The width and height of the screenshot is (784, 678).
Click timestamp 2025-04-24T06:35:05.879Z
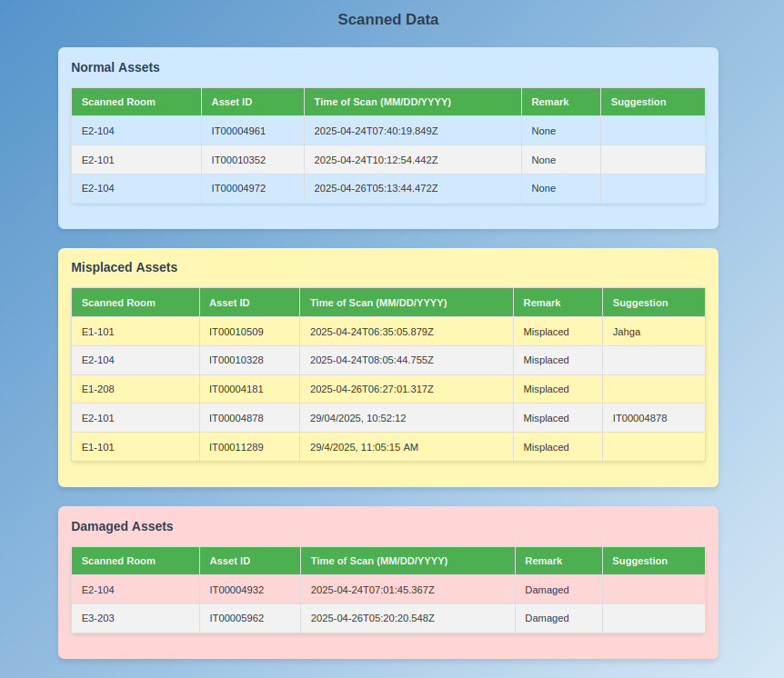point(372,332)
